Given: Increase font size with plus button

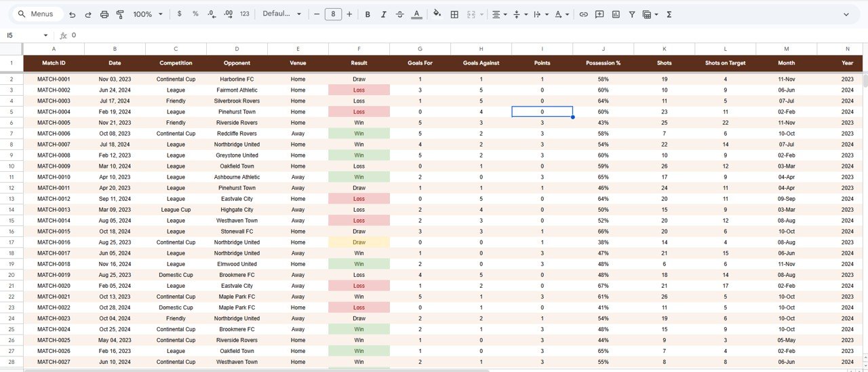Looking at the screenshot, I should (349, 14).
